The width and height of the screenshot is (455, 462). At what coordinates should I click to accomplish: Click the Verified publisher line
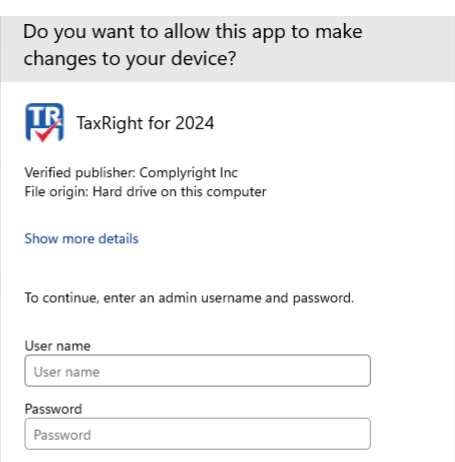131,173
